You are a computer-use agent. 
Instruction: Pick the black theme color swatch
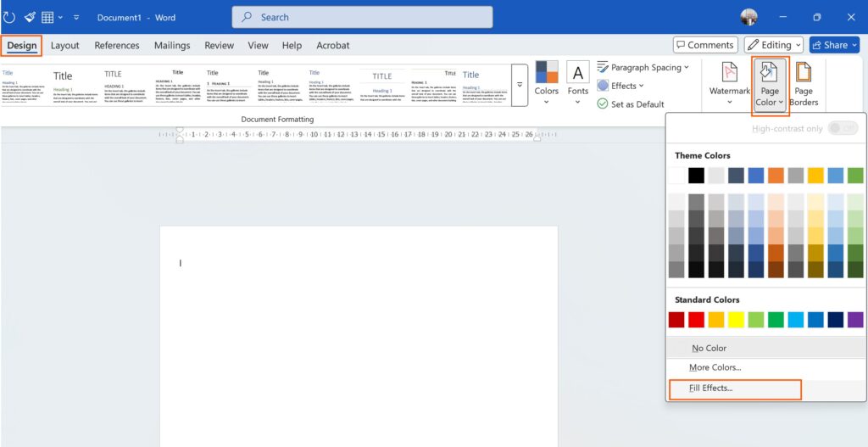[697, 176]
